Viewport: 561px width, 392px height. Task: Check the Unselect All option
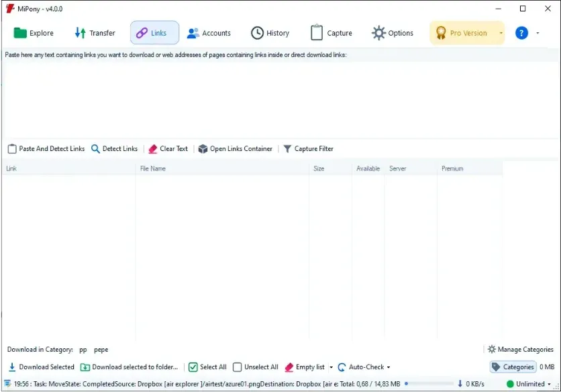pyautogui.click(x=256, y=367)
